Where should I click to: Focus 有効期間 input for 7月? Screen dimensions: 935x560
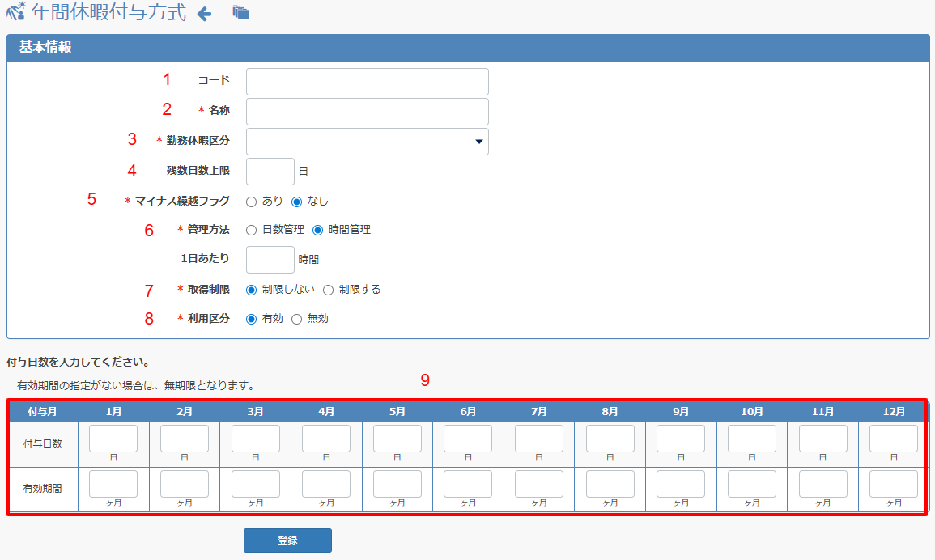[x=539, y=484]
